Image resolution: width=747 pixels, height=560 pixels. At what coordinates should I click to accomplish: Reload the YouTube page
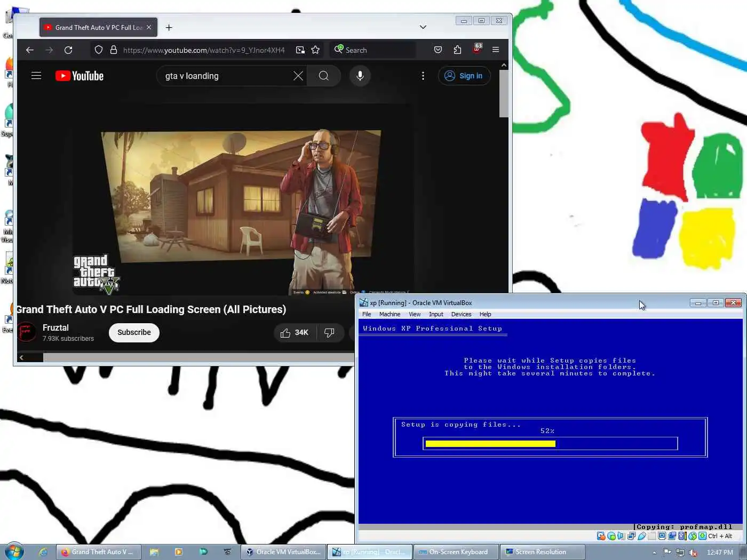[68, 50]
